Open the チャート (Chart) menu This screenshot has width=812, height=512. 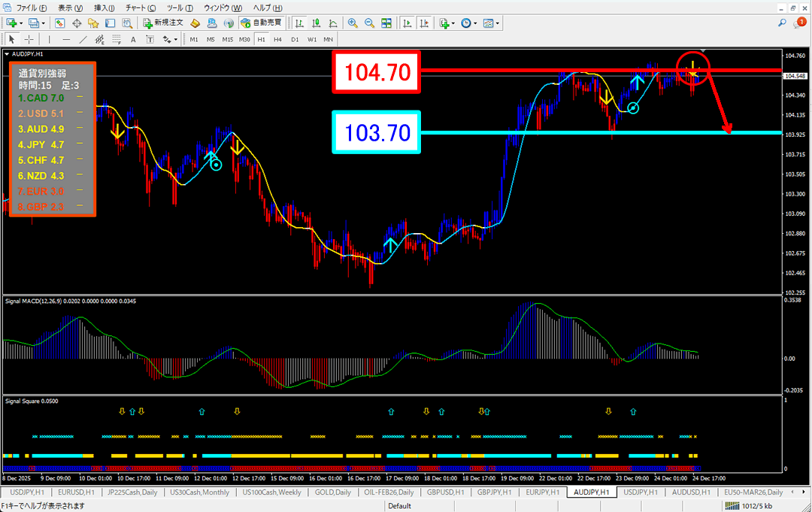pos(136,7)
